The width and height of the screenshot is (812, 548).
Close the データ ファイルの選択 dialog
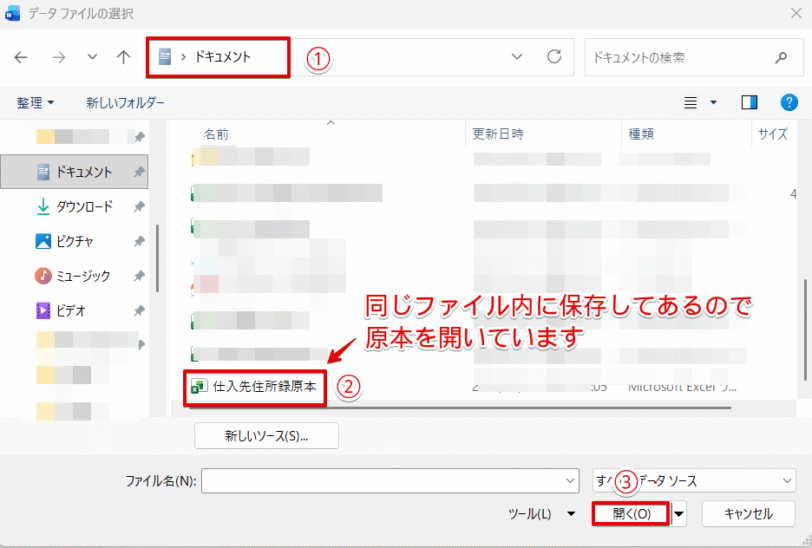point(796,13)
